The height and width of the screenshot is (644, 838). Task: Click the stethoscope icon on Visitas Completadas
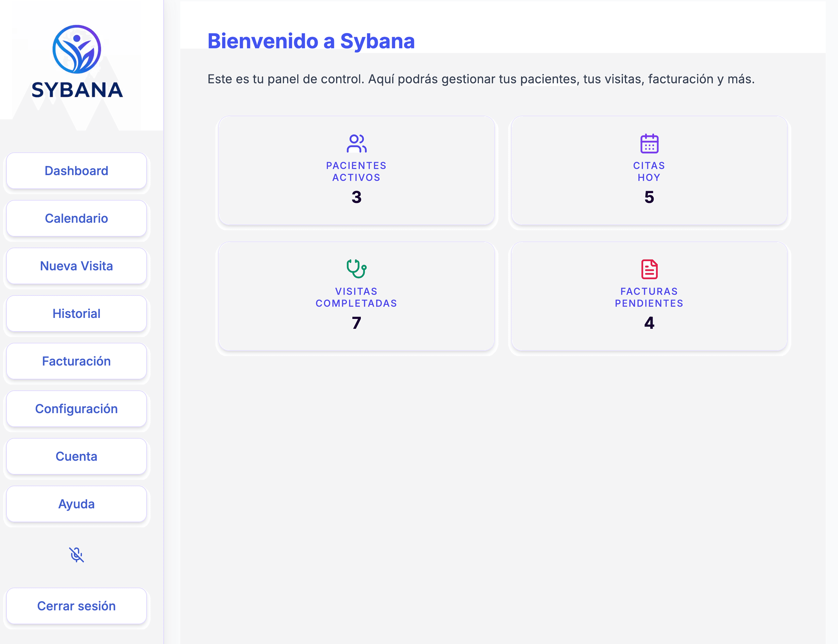[356, 269]
